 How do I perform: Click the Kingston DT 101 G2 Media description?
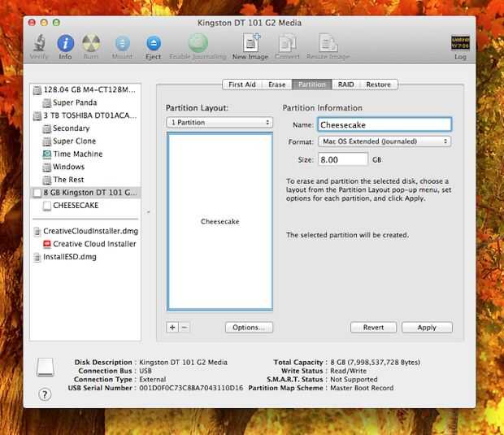pos(183,363)
